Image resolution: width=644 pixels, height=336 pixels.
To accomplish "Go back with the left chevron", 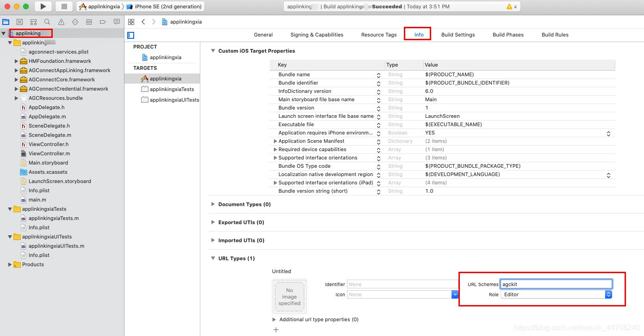I will 143,22.
